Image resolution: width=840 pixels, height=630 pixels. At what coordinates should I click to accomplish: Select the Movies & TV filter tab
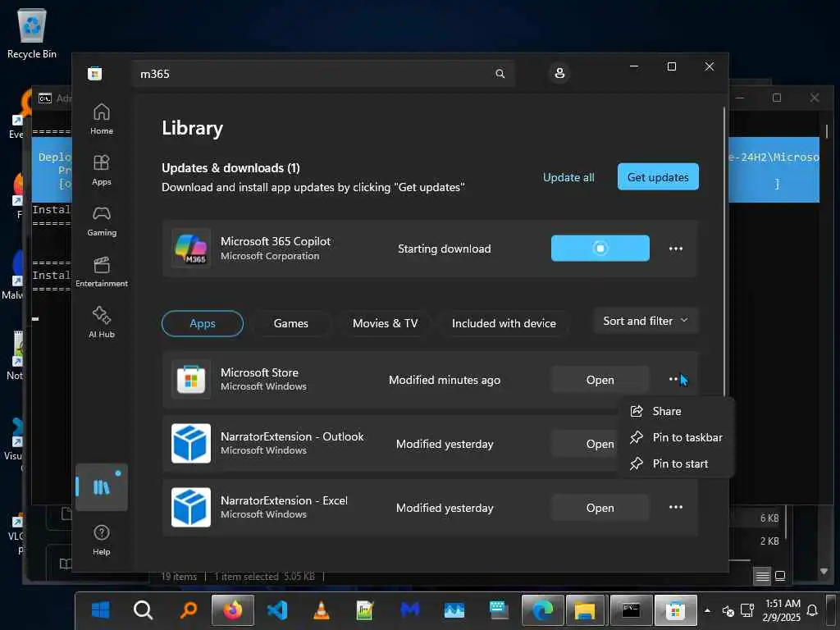click(386, 323)
